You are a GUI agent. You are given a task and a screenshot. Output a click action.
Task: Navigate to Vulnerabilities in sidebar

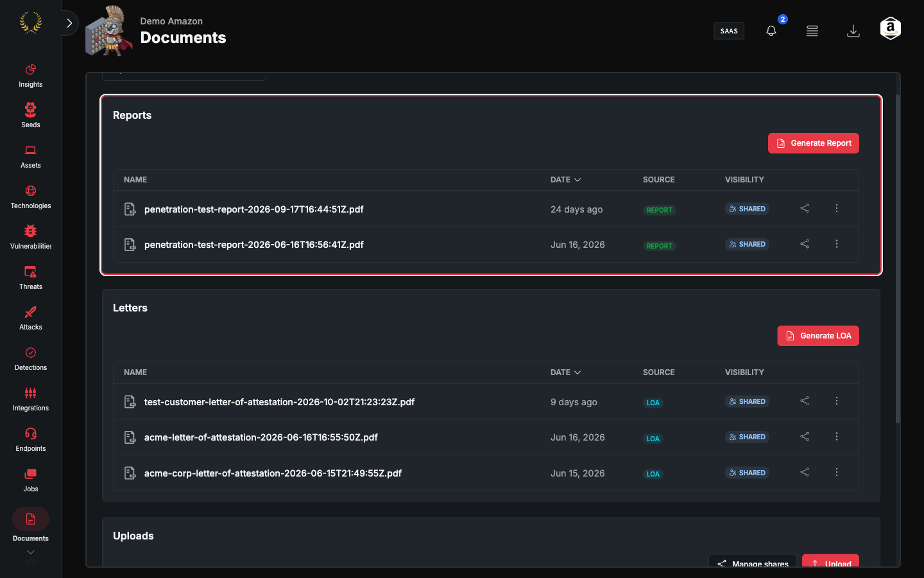[31, 238]
